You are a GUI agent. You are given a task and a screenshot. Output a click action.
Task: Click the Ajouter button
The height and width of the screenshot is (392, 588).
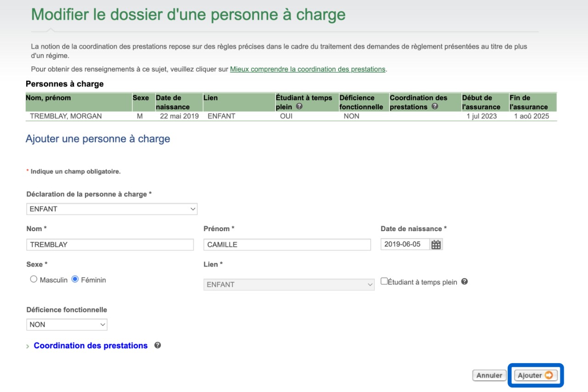[535, 375]
